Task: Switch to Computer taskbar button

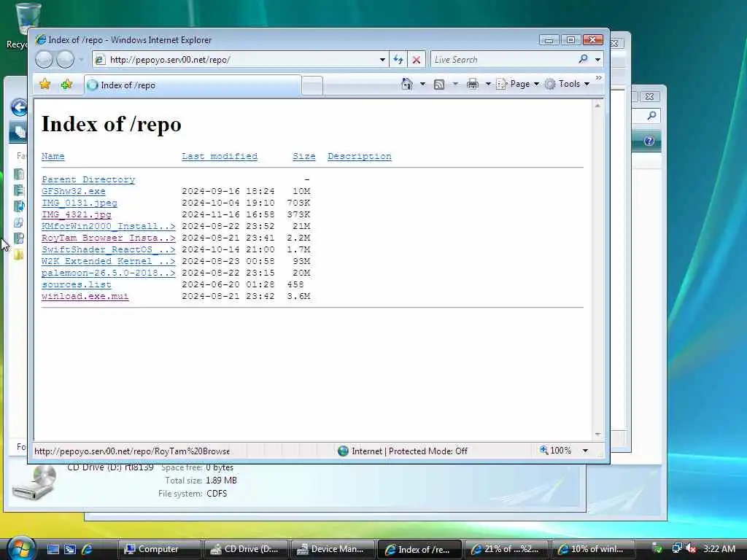Action: (x=158, y=549)
